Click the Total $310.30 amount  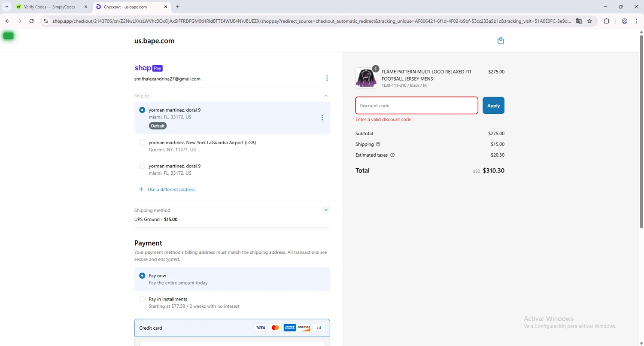(493, 170)
